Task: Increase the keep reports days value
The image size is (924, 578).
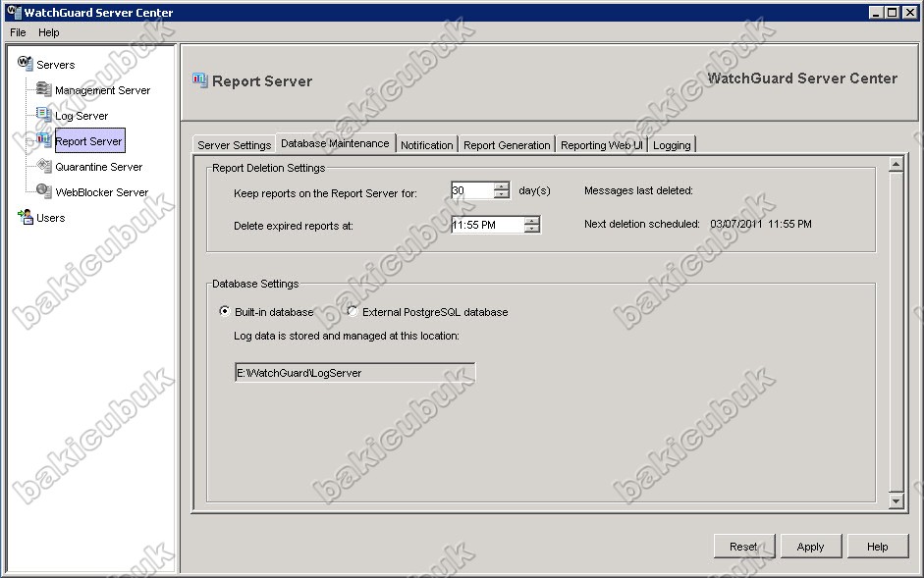Action: pos(502,186)
